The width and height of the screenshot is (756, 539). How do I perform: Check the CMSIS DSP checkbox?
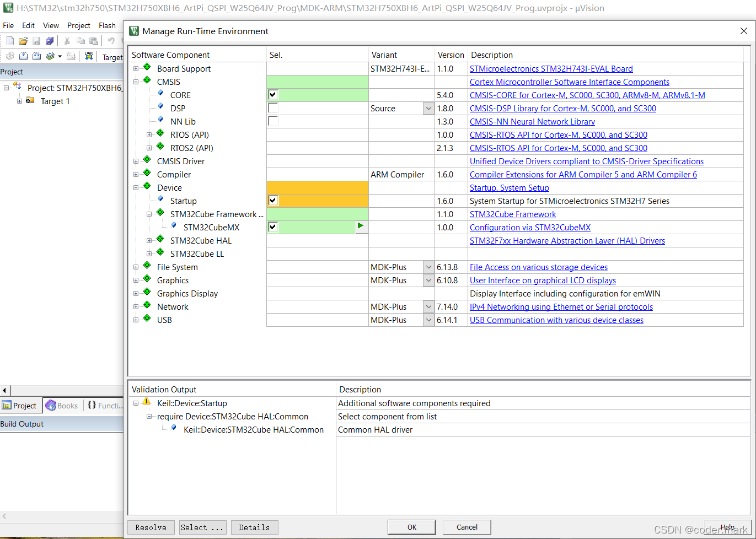pos(273,108)
